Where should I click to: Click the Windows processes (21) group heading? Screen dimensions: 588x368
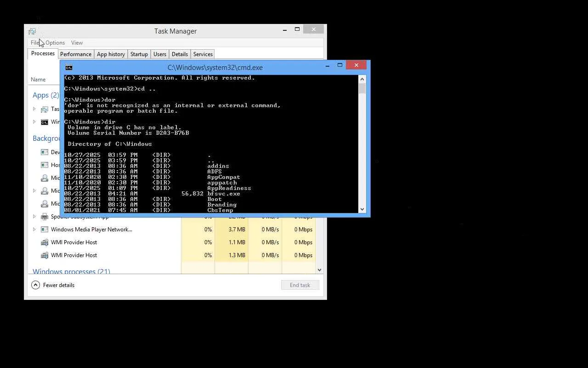[x=71, y=271]
